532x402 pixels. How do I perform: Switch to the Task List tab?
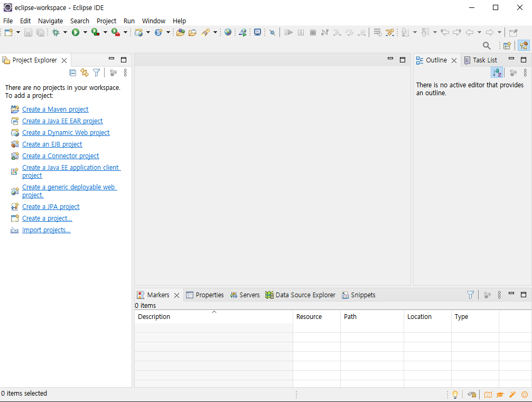coord(480,60)
